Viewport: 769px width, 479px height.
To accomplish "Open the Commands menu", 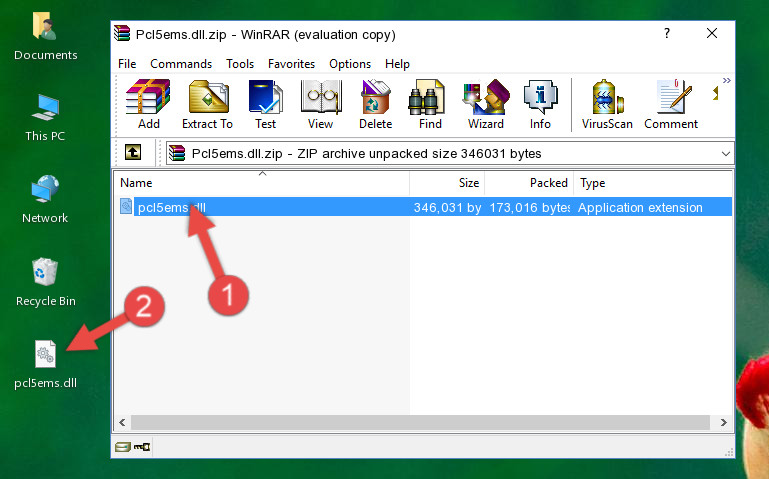I will click(181, 64).
